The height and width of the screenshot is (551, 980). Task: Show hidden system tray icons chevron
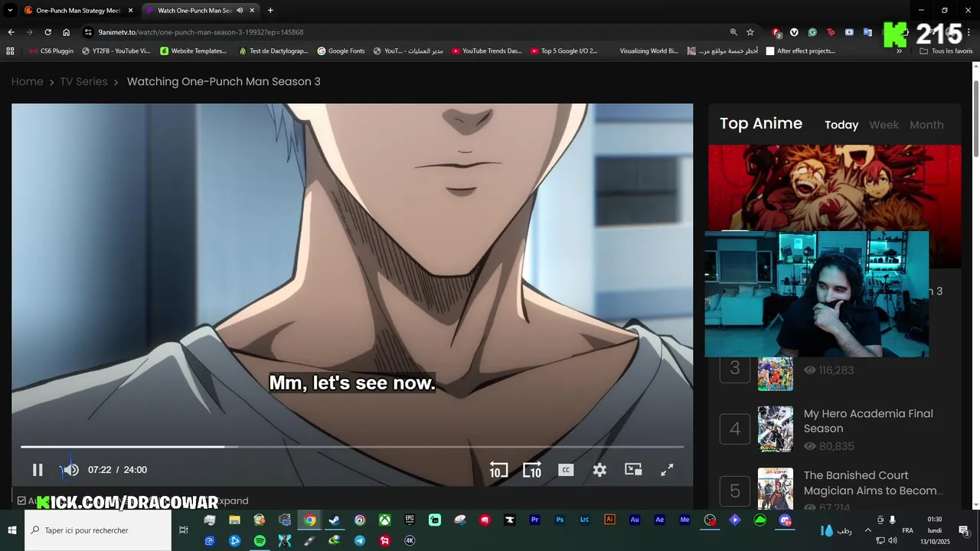(x=867, y=530)
